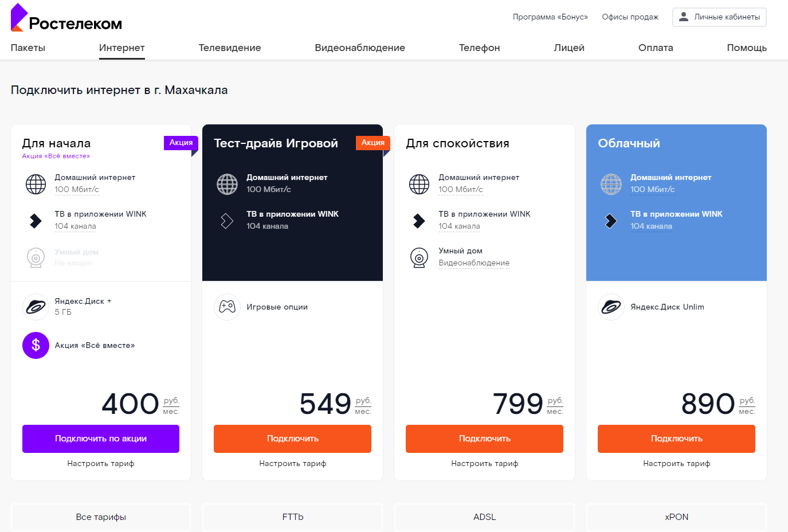
Task: Click Акция «Всё вместе» link under Для начала title
Action: coord(56,156)
